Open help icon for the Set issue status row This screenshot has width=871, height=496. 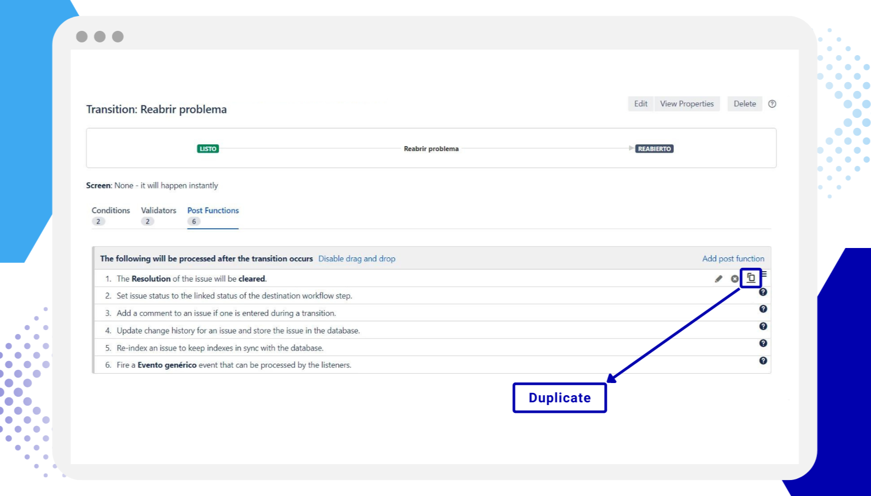(x=763, y=292)
